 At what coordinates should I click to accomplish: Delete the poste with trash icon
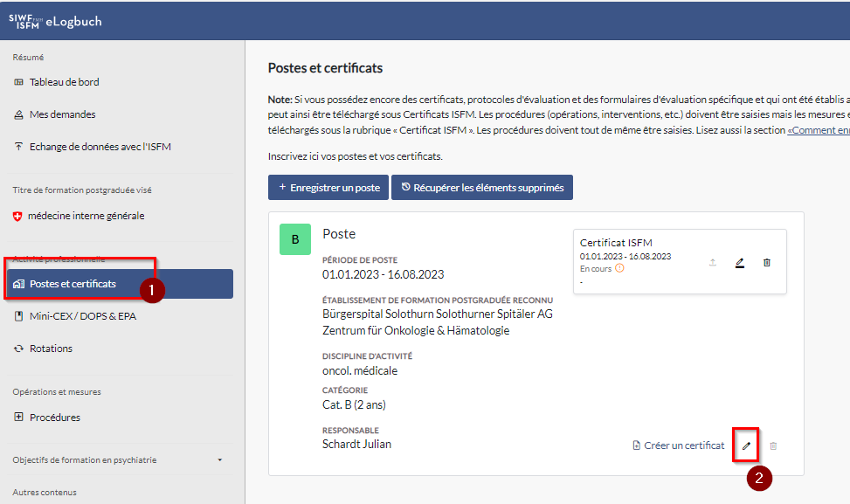(x=774, y=446)
